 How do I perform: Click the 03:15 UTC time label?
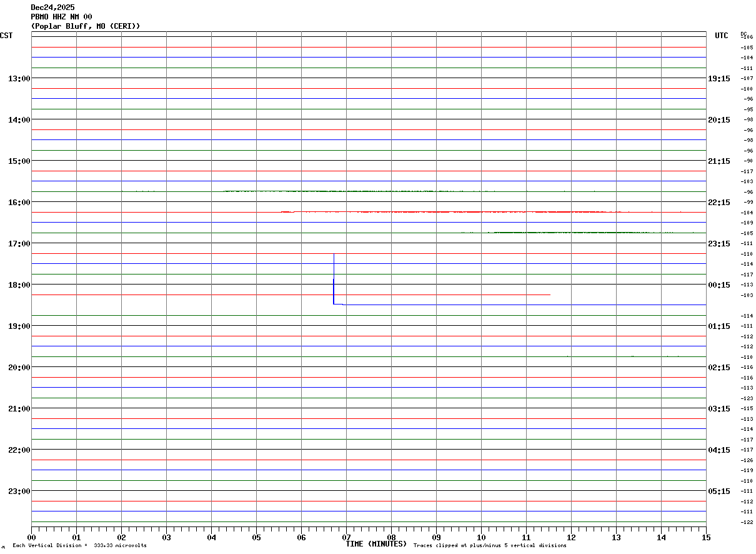pos(719,408)
